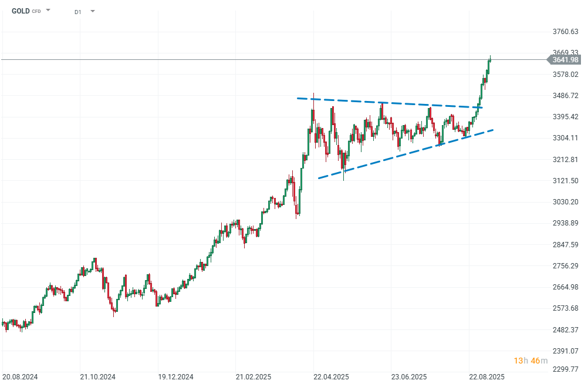Click the 19.12.2024 date on time axis
588x387 pixels.
point(175,376)
